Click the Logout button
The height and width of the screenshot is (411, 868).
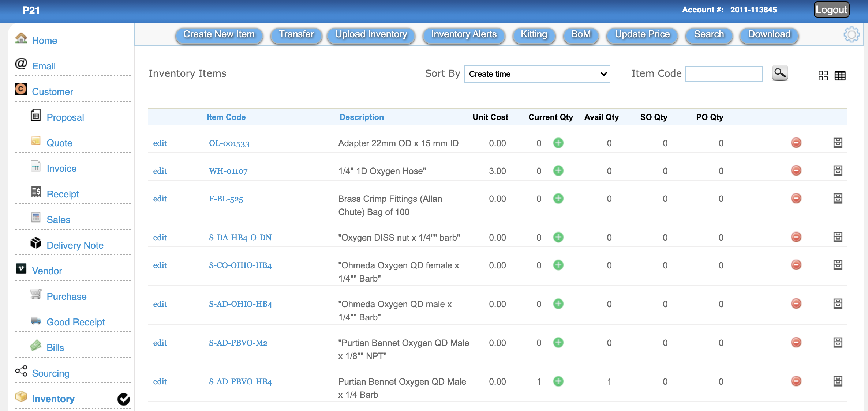coord(831,10)
